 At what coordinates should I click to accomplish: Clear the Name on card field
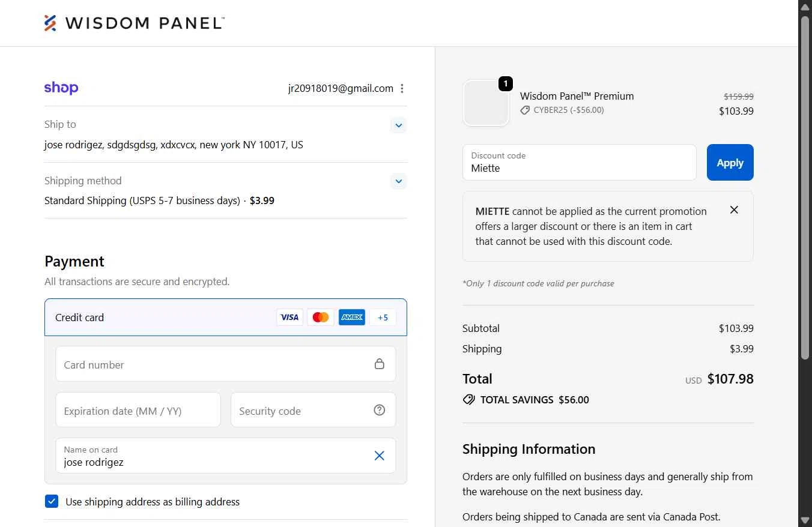click(x=380, y=456)
